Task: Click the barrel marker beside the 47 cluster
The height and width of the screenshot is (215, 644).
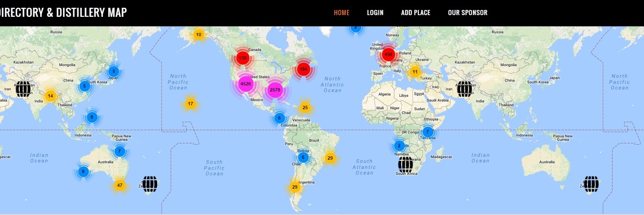Action: tap(150, 184)
